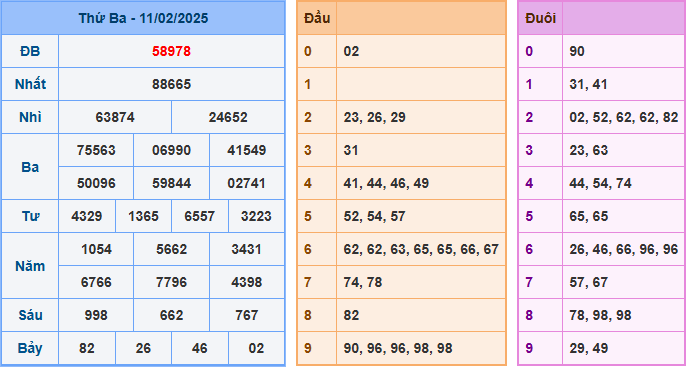Select Đầu values 41, 44, 46, 49
The image size is (687, 367).
386,184
